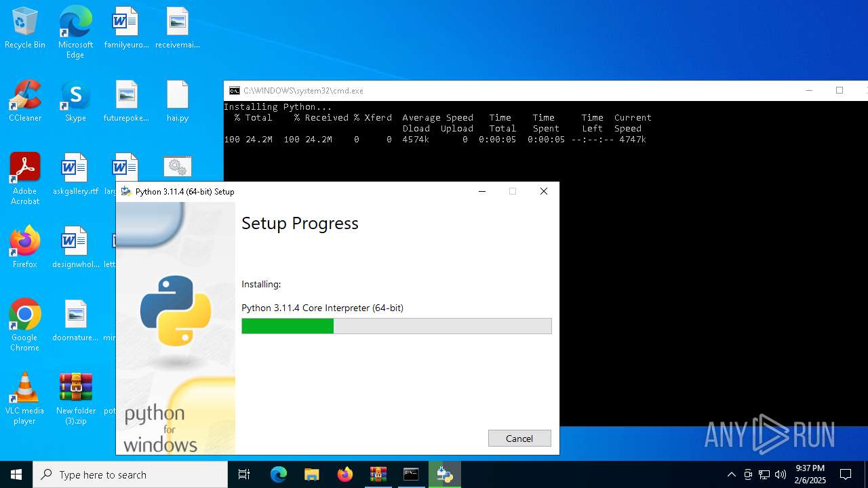
Task: Click 'Python 3.11.4 Core Interpreter (64-bit)' text
Action: pyautogui.click(x=322, y=308)
